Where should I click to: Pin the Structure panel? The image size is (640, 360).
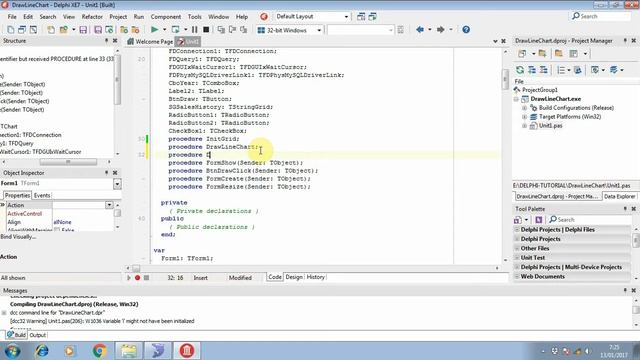coord(107,41)
